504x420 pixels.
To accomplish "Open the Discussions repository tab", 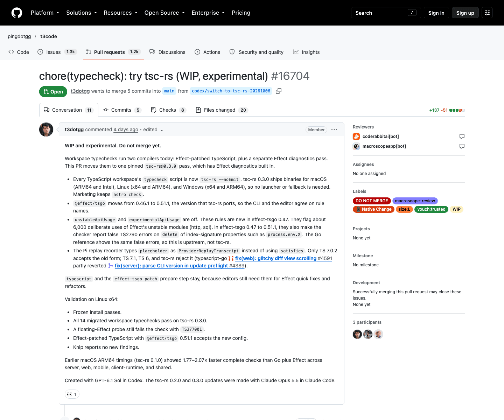I will point(167,52).
